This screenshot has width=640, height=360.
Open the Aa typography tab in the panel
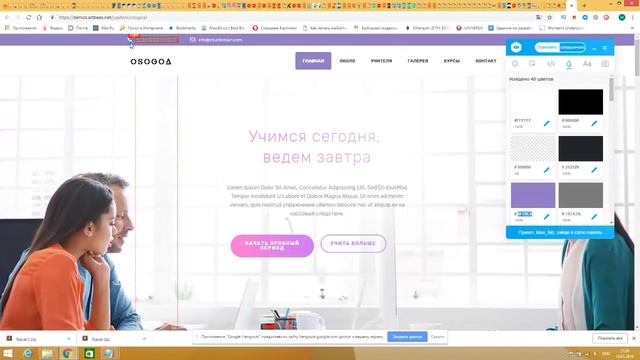point(587,64)
